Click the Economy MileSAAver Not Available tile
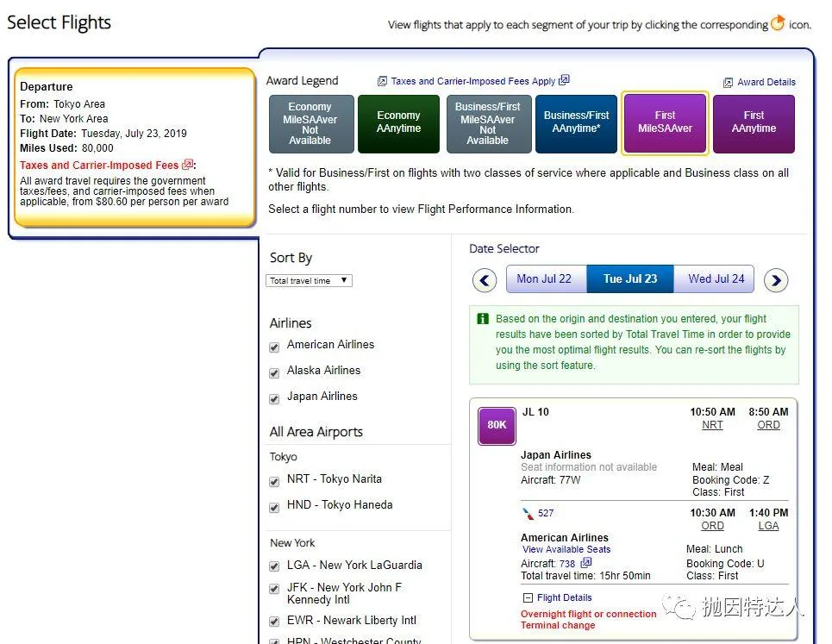 311,123
